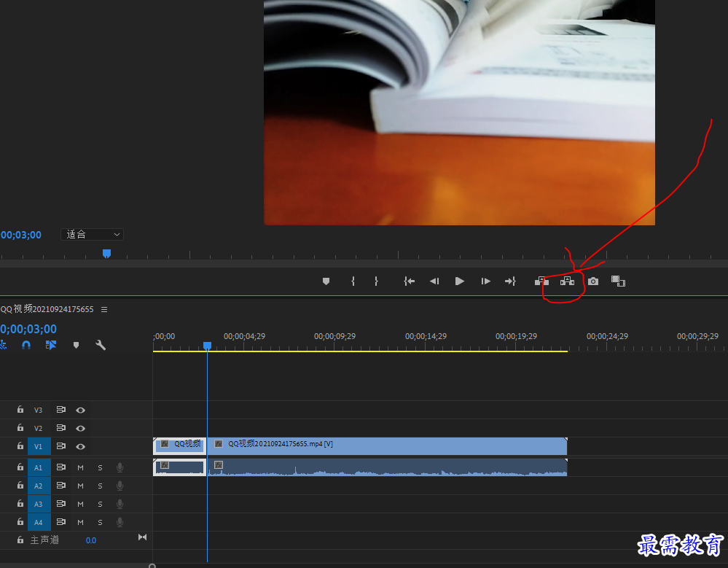Hide the V3 track output eye
This screenshot has height=568, width=728.
point(80,410)
